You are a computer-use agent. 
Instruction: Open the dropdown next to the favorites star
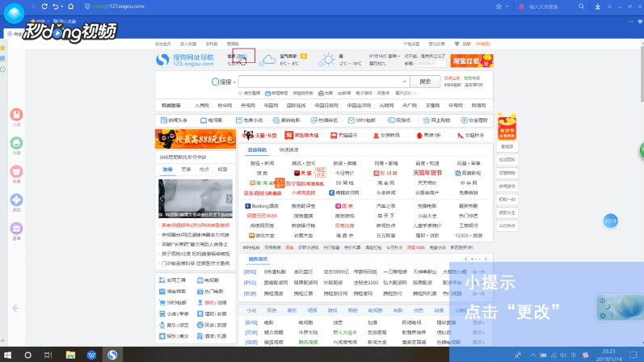[507, 6]
